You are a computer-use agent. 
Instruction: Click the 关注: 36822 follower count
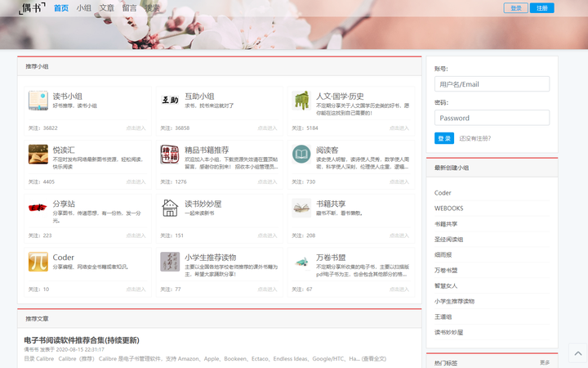point(43,128)
